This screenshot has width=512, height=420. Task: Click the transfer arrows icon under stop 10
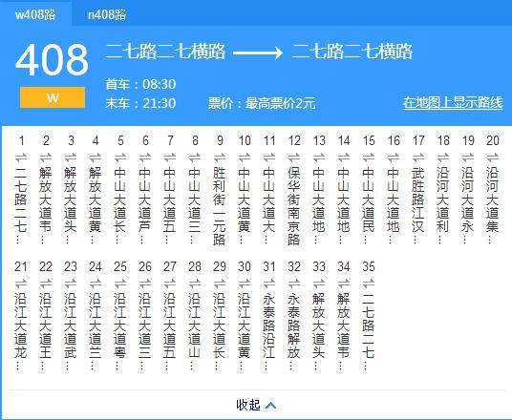(x=245, y=157)
